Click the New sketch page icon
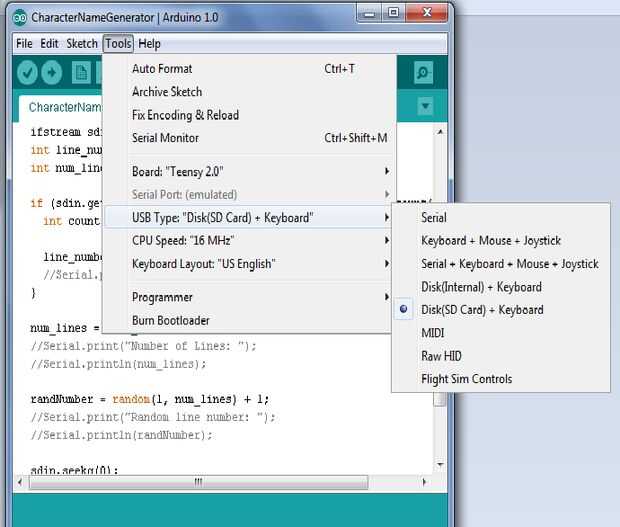The height and width of the screenshot is (527, 620). 81,73
